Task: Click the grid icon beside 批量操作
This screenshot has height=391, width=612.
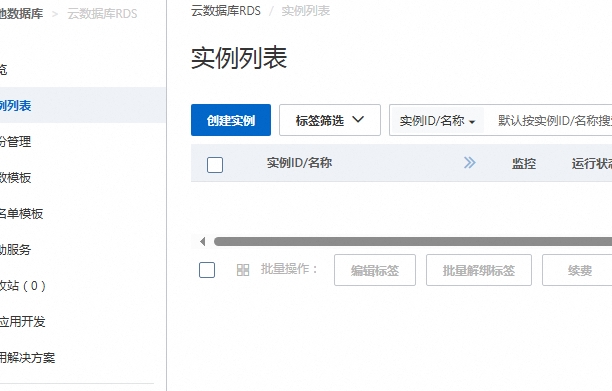Action: point(243,270)
